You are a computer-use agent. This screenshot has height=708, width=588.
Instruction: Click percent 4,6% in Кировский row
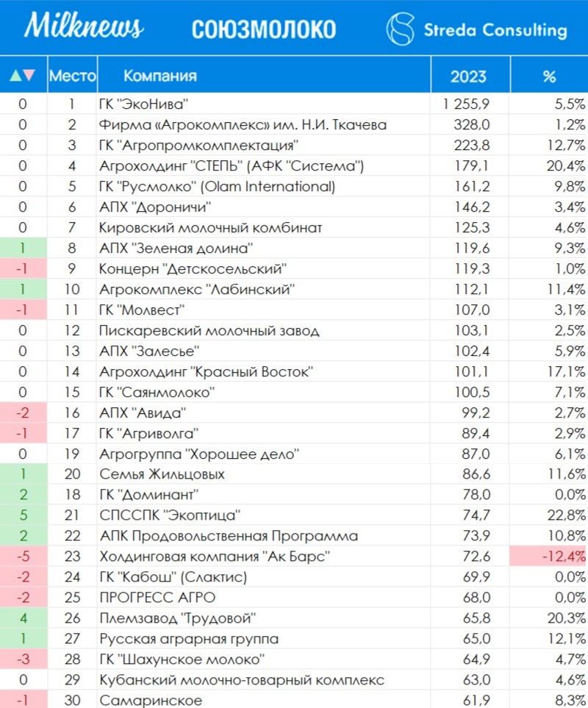pyautogui.click(x=570, y=228)
